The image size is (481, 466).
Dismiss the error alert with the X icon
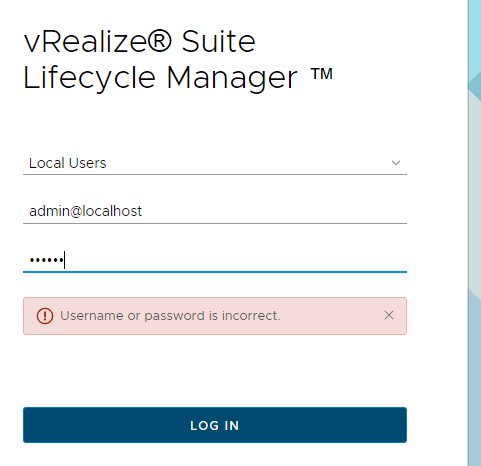389,315
